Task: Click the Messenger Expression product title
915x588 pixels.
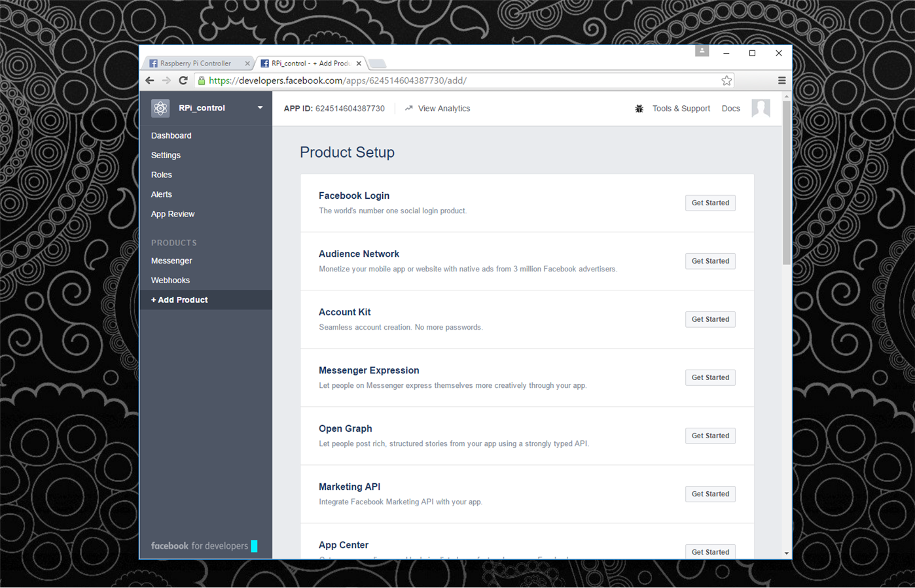Action: click(369, 370)
